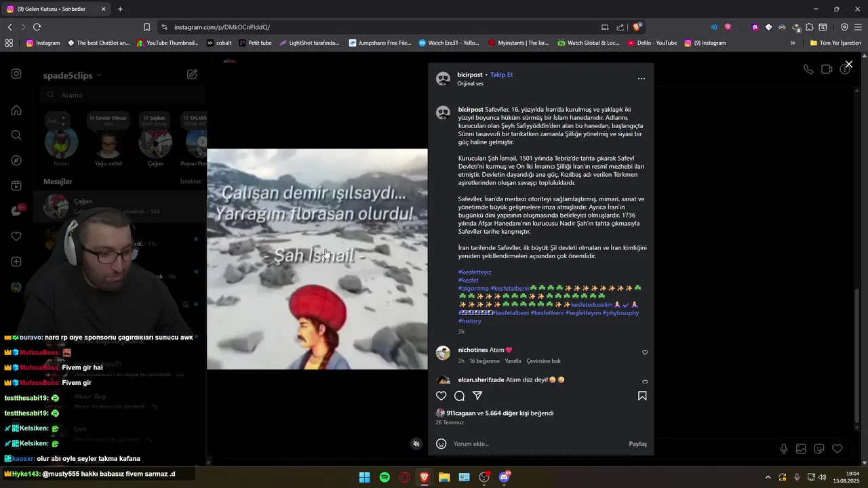Open browser extensions puzzle icon
The height and width of the screenshot is (488, 868).
point(809,27)
